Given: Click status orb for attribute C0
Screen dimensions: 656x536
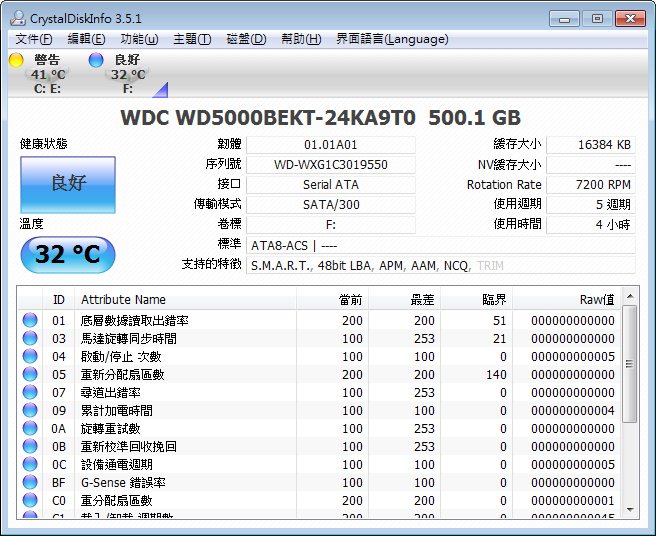Looking at the screenshot, I should 30,500.
